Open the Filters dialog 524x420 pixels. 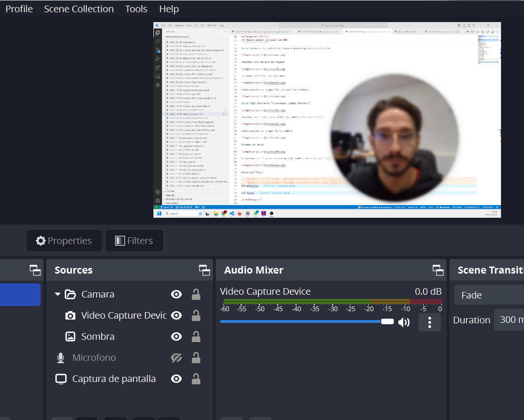[x=135, y=241]
